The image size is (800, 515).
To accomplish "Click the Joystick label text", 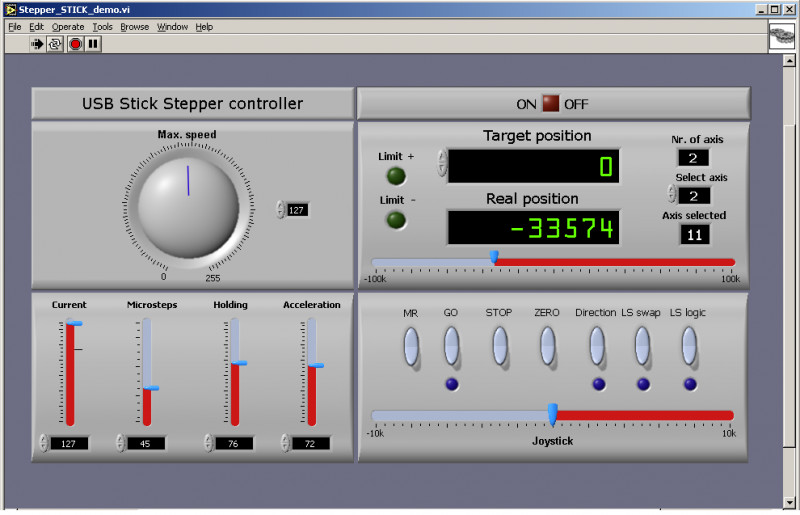I will point(553,440).
